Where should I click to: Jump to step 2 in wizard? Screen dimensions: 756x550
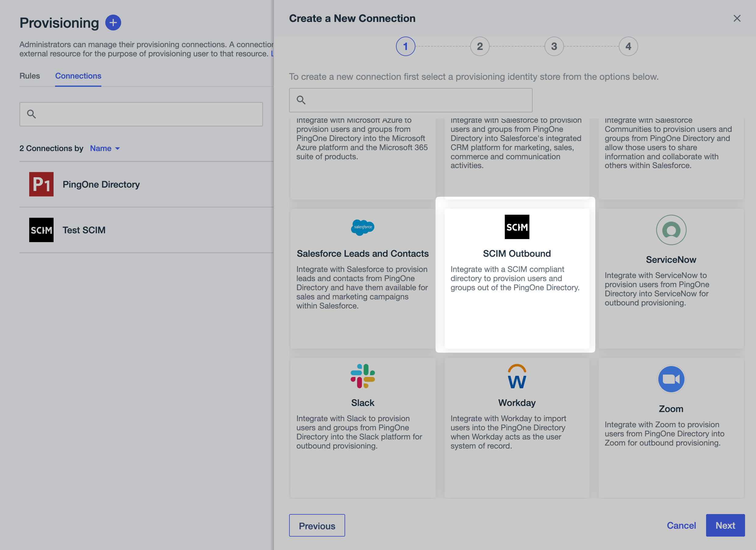[x=480, y=46]
